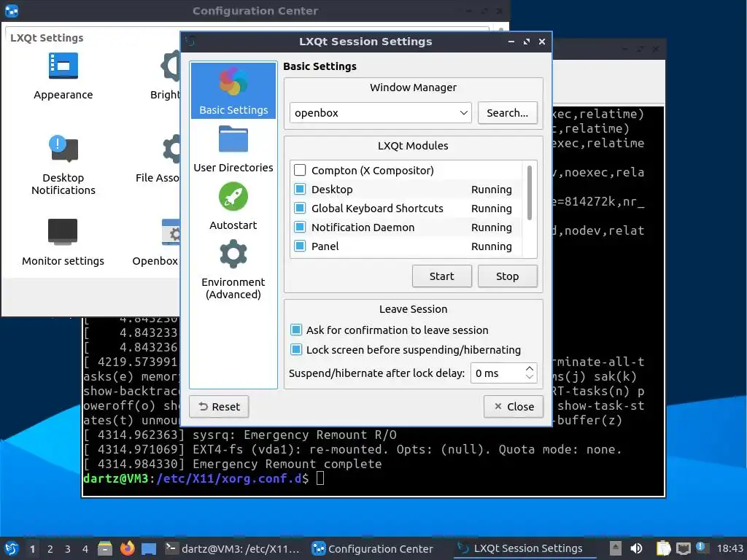
Task: Switch to virtual desktop 1
Action: (x=32, y=549)
